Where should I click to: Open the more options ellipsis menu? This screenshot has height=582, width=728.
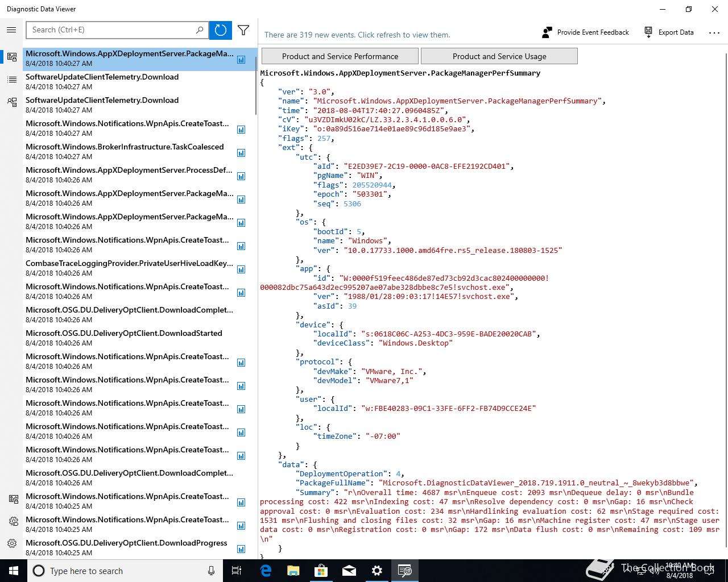coord(714,32)
